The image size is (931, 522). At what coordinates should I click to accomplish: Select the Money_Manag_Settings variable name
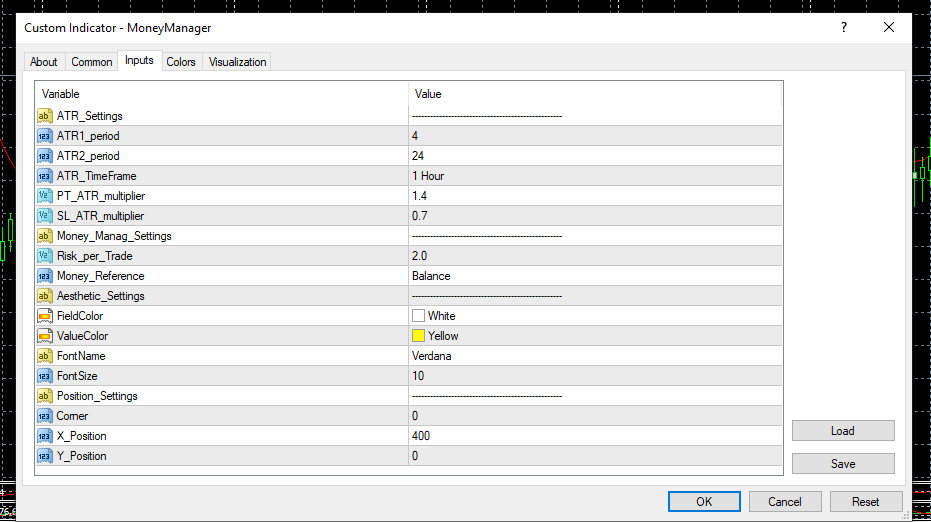(x=114, y=236)
